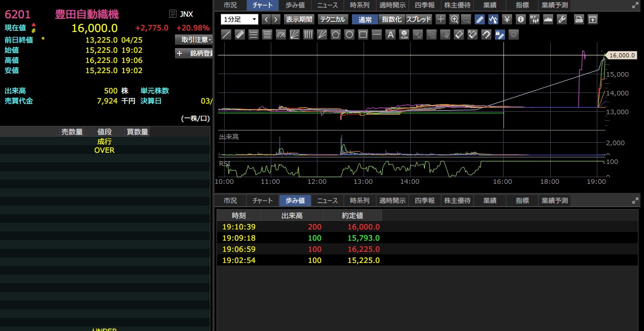Click stock code 6201
Viewport: 644px width, 331px height.
[x=18, y=14]
